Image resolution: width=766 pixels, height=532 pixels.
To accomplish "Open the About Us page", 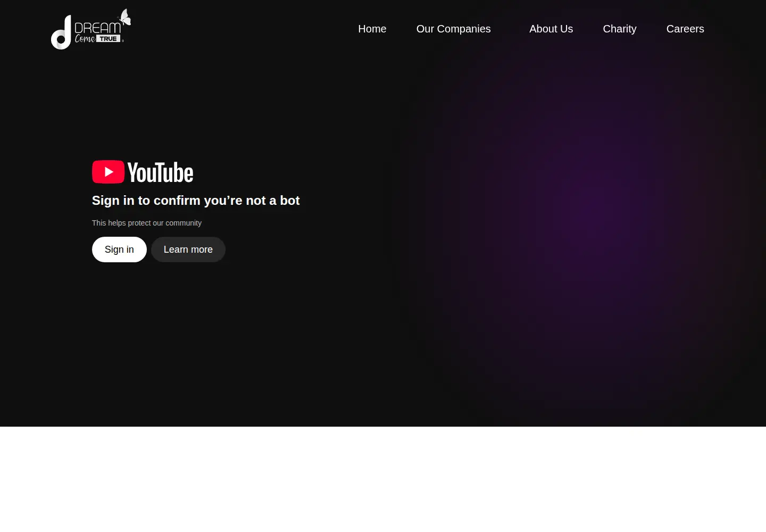I will pos(551,29).
